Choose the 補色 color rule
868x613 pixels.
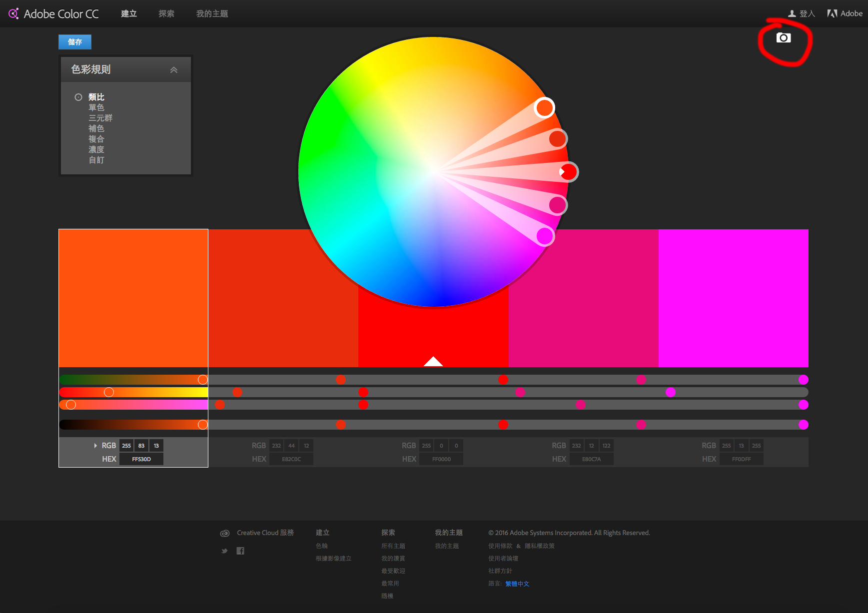96,128
